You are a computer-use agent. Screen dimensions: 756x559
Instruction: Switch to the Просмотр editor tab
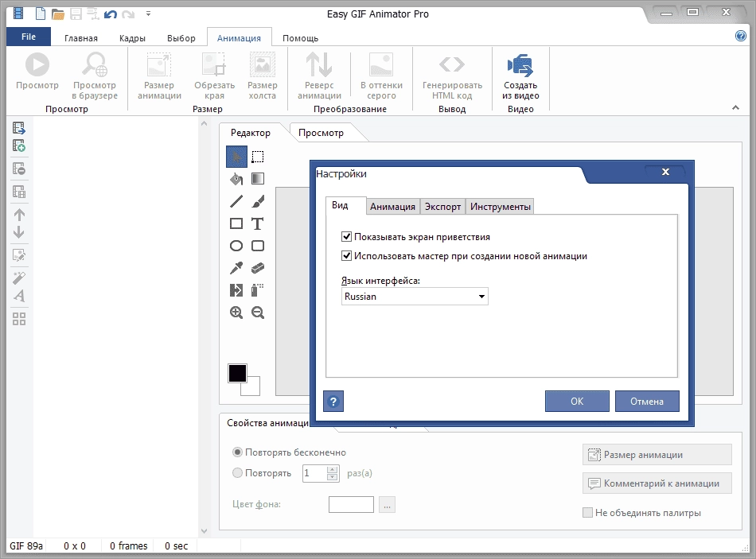point(321,133)
